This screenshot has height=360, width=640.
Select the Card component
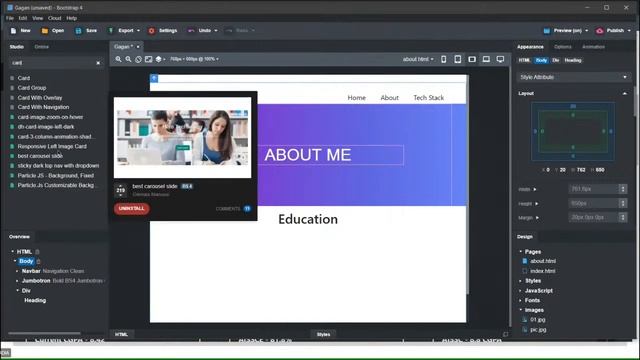[x=24, y=78]
